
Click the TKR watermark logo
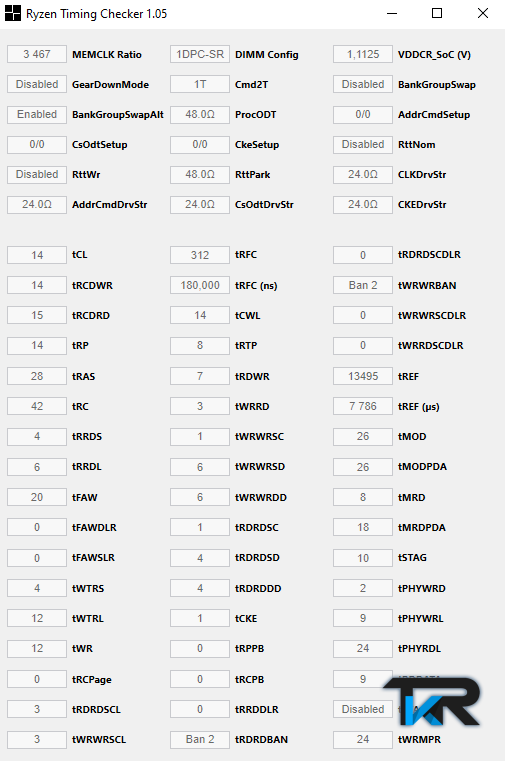point(431,702)
